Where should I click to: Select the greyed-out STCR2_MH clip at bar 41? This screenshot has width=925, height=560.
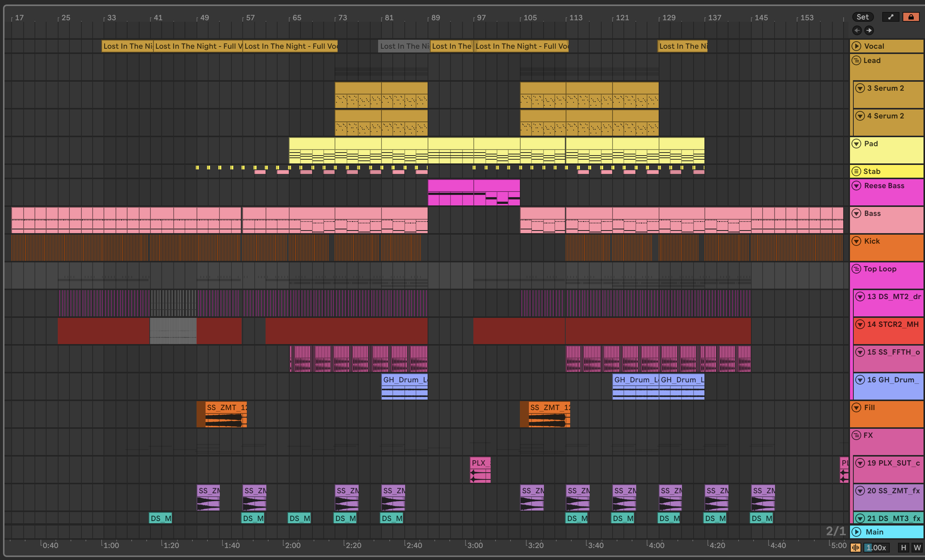173,331
